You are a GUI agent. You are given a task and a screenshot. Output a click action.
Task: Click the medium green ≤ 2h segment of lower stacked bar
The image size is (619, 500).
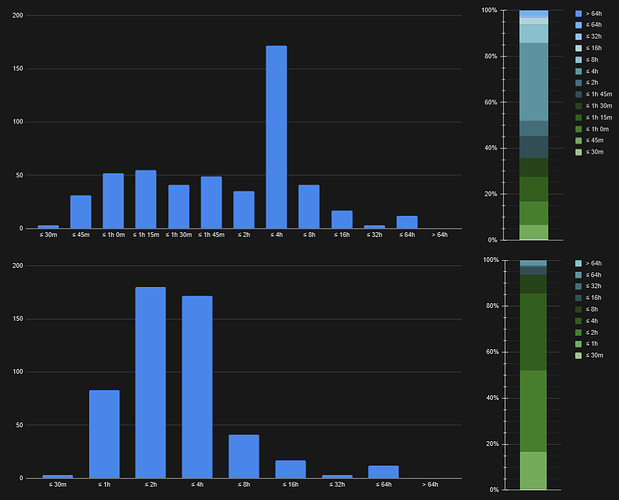click(533, 411)
